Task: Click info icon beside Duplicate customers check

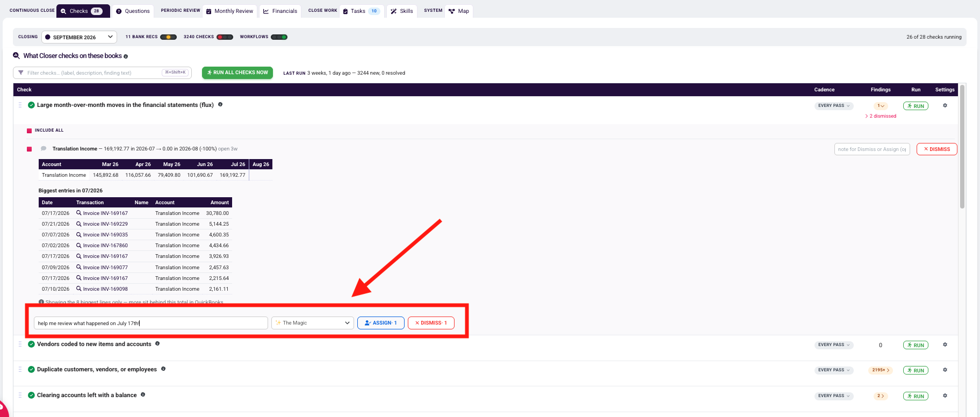Action: [163, 369]
